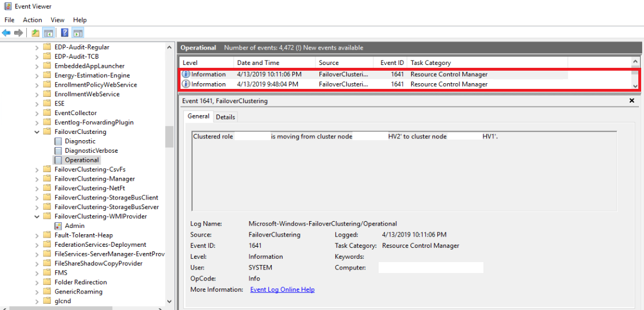Image resolution: width=644 pixels, height=310 pixels.
Task: Click the blue Back arrow in toolbar
Action: tap(6, 32)
